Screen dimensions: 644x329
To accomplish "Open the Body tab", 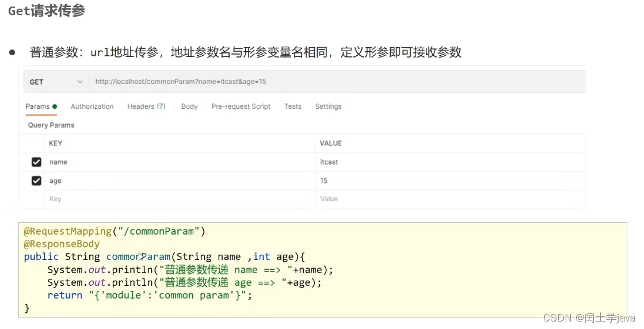I will coord(189,106).
